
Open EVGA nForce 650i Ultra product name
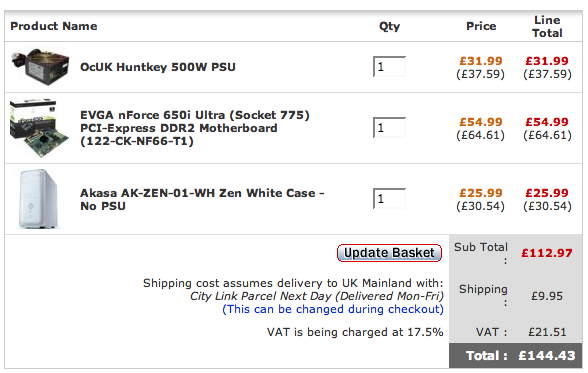(x=195, y=128)
